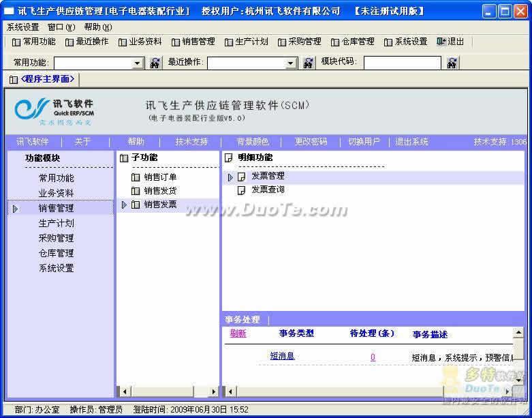Screen dimensions: 532x418
Task: Open 系统设置 toolbar button
Action: [x=405, y=42]
